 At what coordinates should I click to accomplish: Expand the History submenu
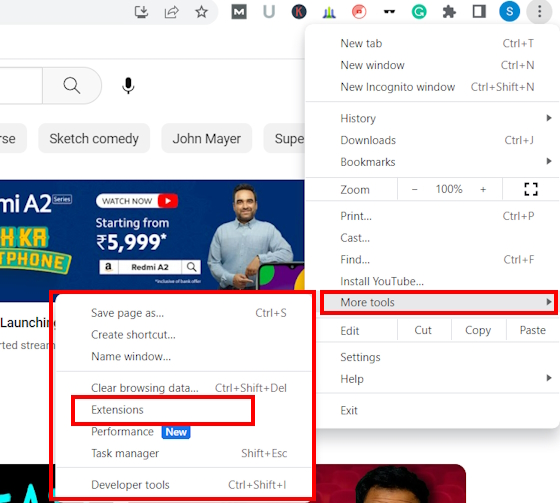(x=432, y=118)
